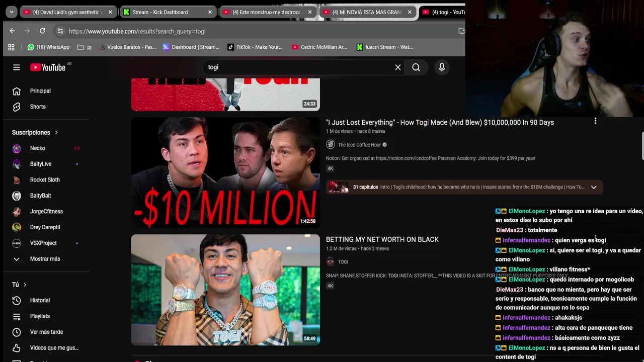Open the YouTube hamburger guide menu
The image size is (644, 362).
17,67
